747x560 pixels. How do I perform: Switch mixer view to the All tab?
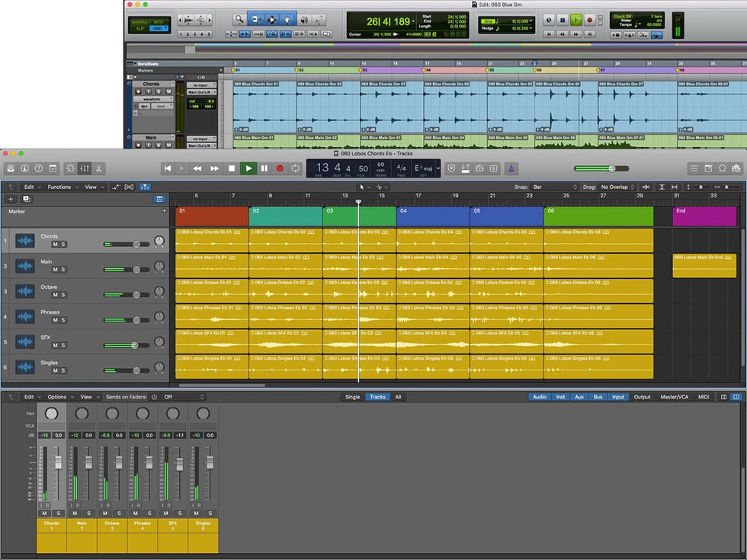(398, 397)
